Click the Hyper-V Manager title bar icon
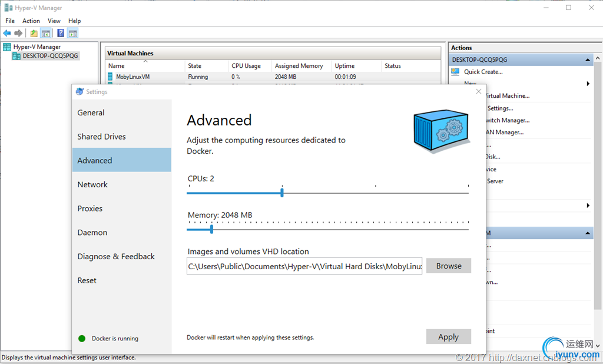The image size is (603, 364). coord(8,8)
